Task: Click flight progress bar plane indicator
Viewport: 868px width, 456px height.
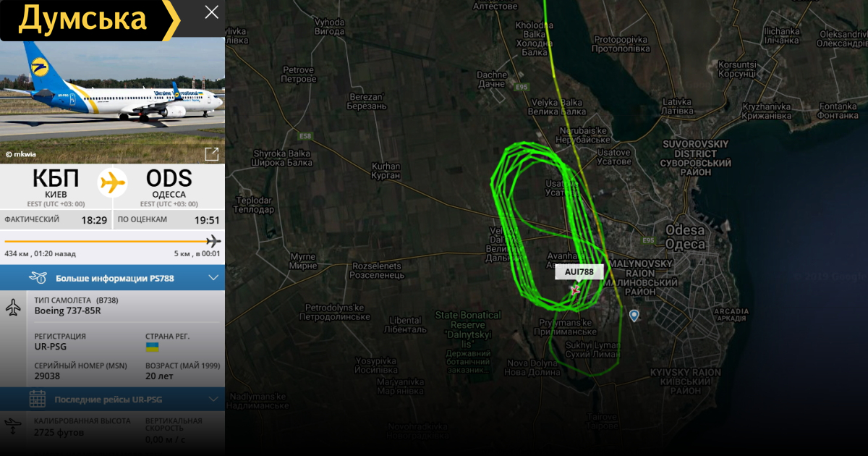Action: tap(213, 241)
